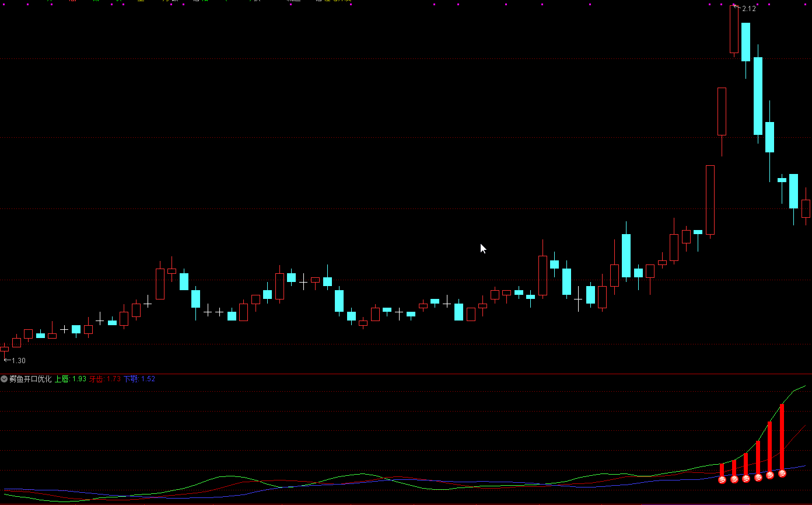Click the second 多 signal ball icon
Screen dimensions: 812x505
(734, 479)
